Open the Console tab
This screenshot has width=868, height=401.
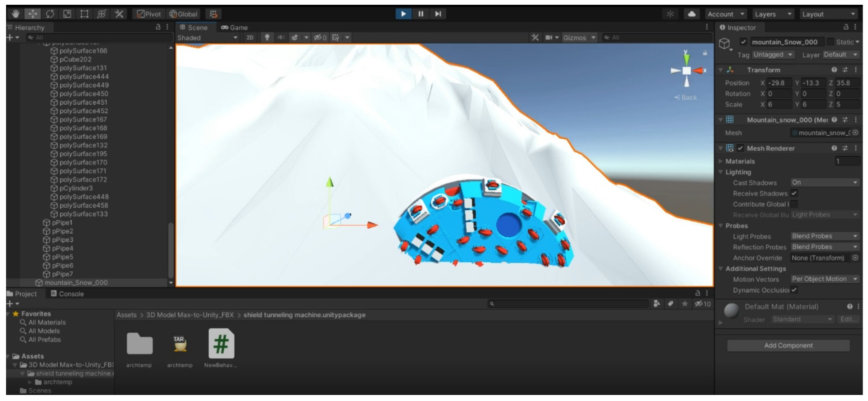click(67, 294)
